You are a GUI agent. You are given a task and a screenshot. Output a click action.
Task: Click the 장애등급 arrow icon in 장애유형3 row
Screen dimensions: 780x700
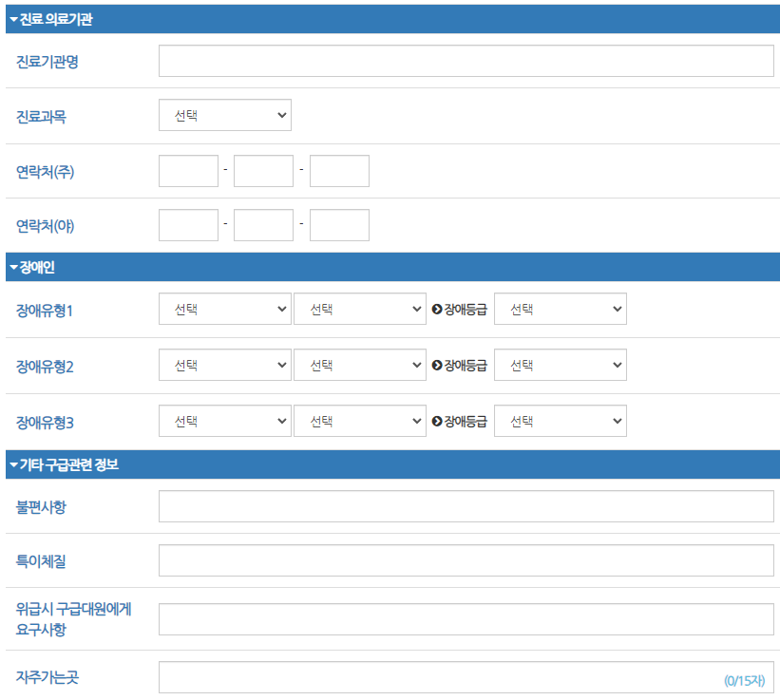click(x=437, y=422)
